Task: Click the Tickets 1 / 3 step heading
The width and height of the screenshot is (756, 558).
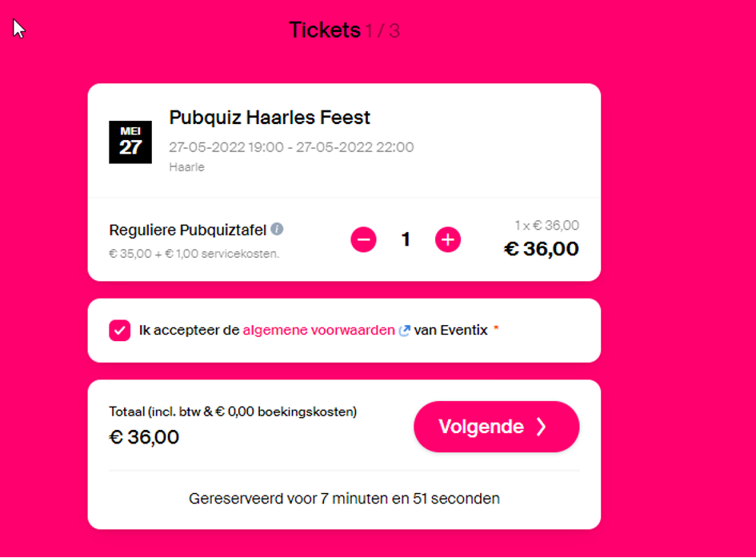Action: 344,30
